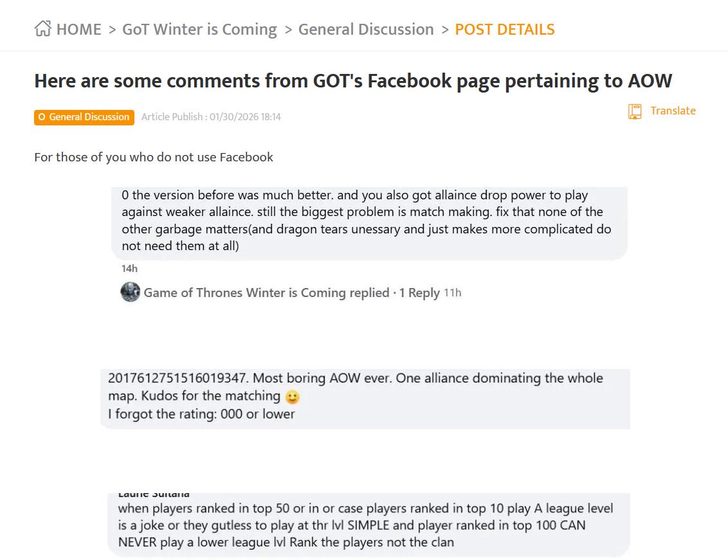
Task: Click the article publish date text
Action: tap(211, 117)
